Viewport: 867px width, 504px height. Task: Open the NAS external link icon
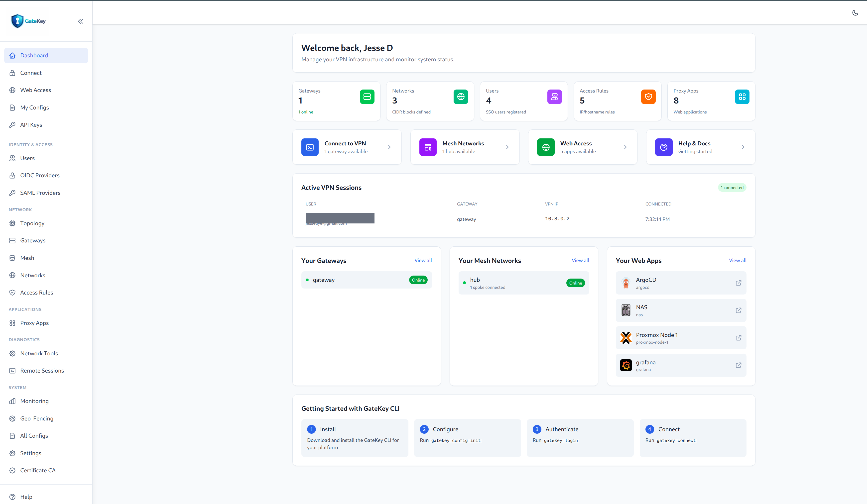[738, 310]
